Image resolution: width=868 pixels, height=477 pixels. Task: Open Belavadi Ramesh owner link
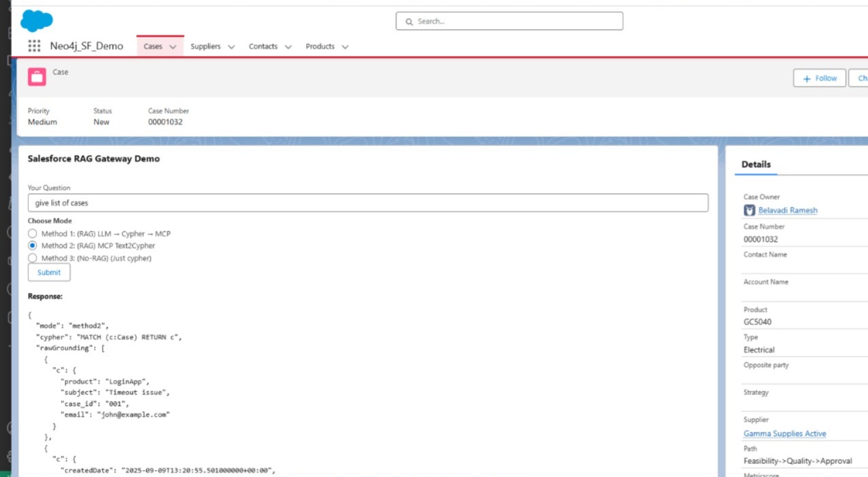pos(788,210)
